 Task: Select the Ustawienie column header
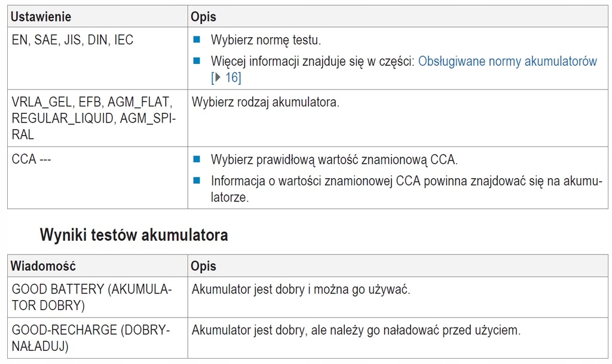point(41,17)
